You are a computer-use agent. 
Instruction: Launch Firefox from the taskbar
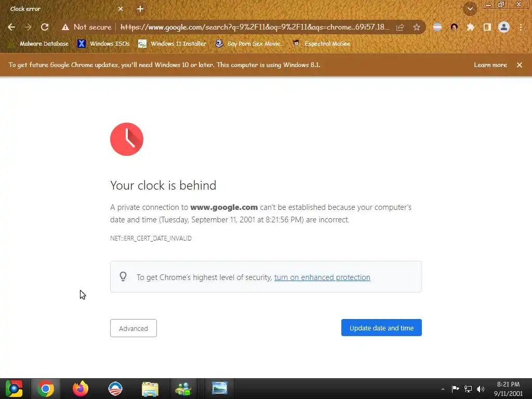tap(81, 389)
